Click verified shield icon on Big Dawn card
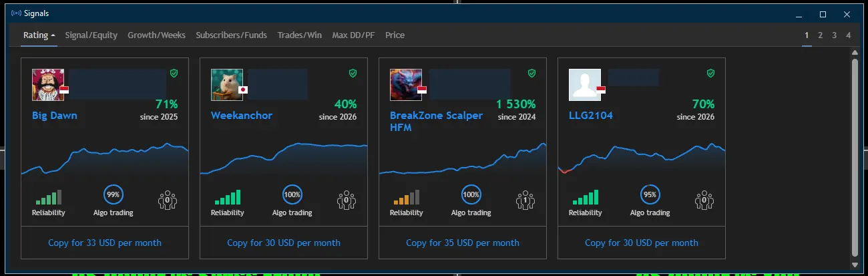 pos(174,73)
